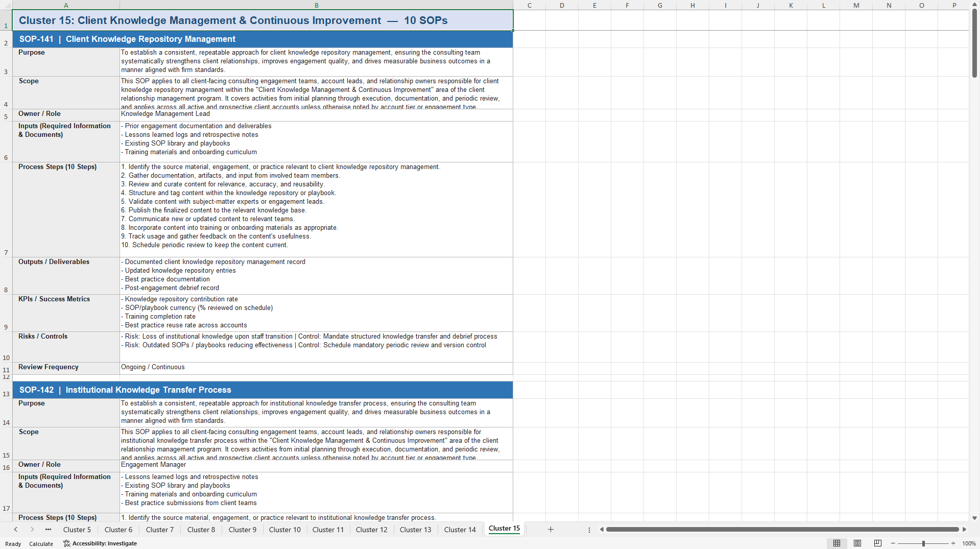Select Outputs / Deliverables label in SOP-141
The image size is (980, 549).
point(66,276)
